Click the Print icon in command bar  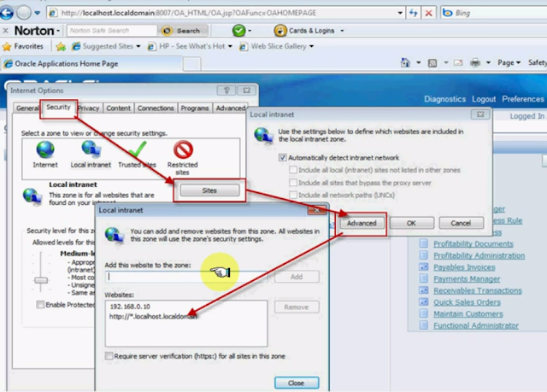[x=475, y=62]
